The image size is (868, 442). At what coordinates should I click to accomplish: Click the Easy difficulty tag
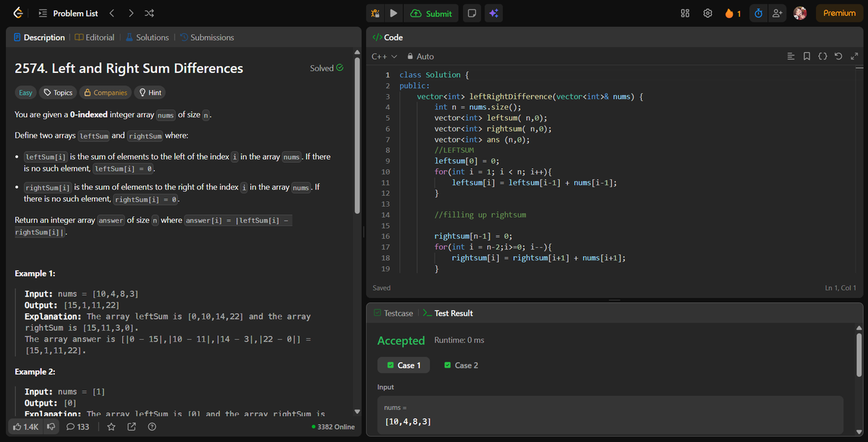(25, 93)
